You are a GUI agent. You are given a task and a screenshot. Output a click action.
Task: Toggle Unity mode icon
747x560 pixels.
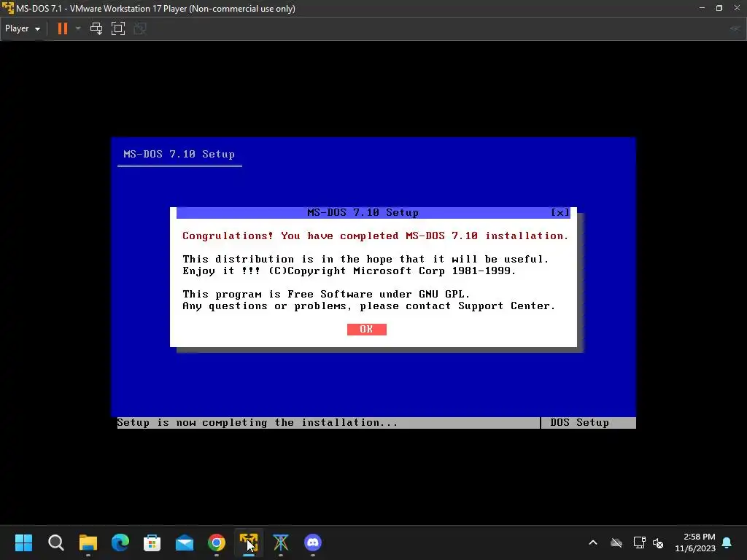tap(140, 28)
